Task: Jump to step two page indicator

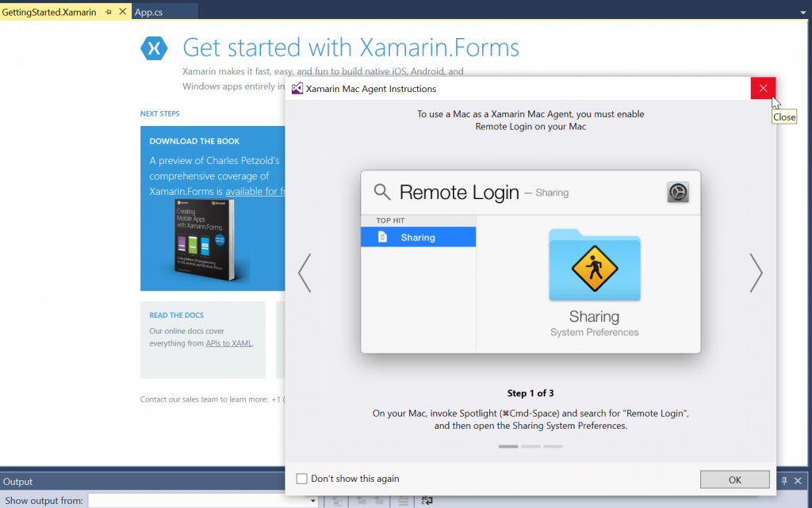Action: tap(530, 446)
